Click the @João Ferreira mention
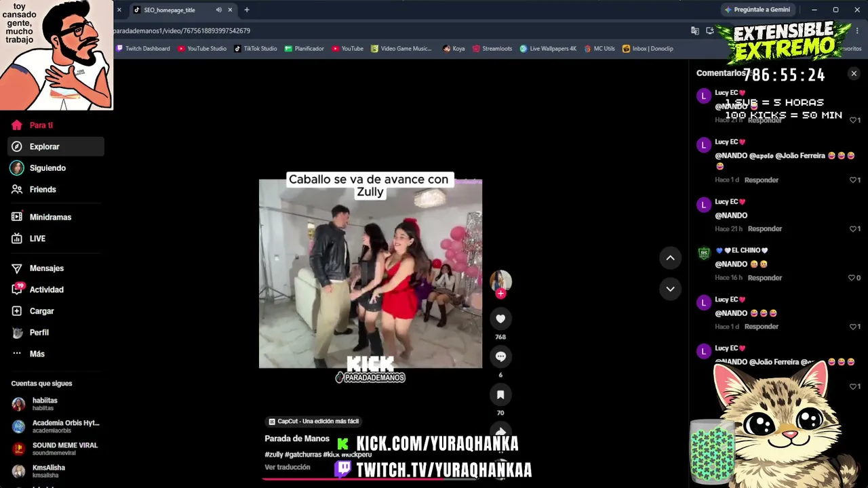This screenshot has width=868, height=488. pyautogui.click(x=800, y=156)
